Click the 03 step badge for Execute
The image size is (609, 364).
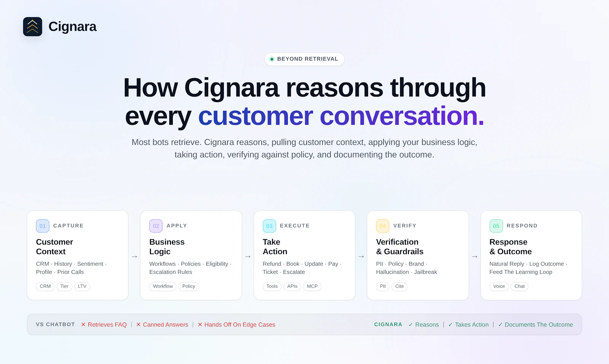tap(269, 226)
